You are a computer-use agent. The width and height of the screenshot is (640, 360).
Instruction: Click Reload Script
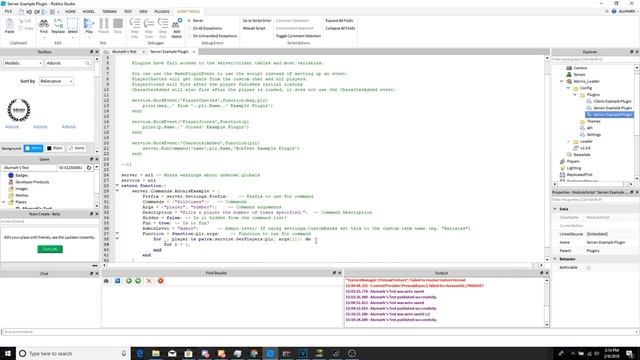254,28
